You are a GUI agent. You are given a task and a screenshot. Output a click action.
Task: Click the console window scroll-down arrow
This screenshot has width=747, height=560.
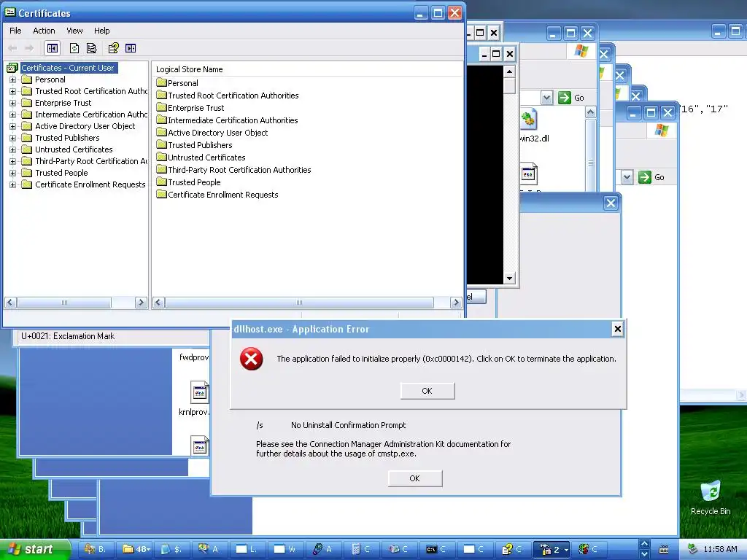point(509,278)
